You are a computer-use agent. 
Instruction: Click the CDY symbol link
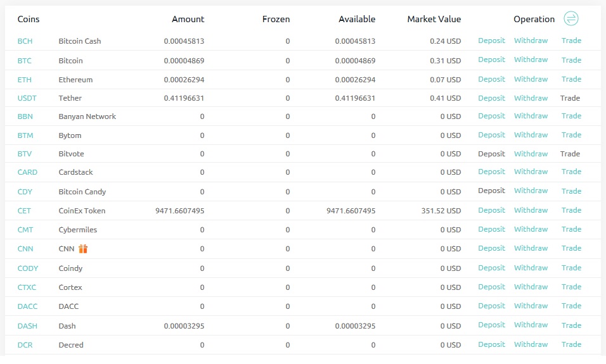[25, 192]
